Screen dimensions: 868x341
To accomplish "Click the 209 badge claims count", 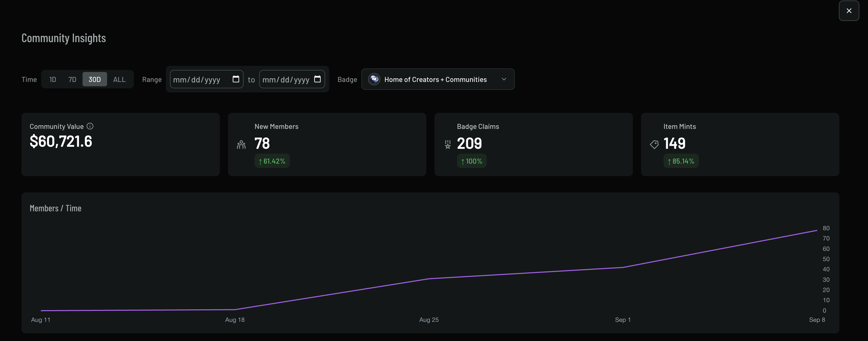I will pyautogui.click(x=469, y=143).
